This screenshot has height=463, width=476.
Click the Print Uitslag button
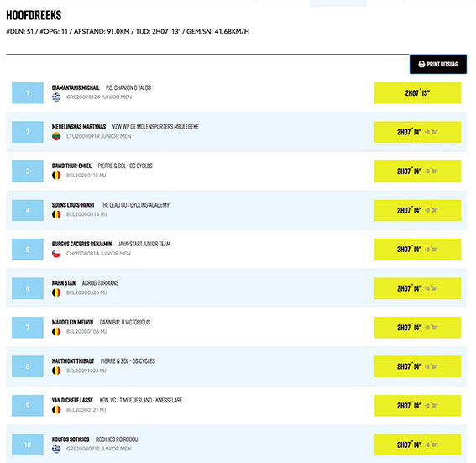[x=437, y=64]
